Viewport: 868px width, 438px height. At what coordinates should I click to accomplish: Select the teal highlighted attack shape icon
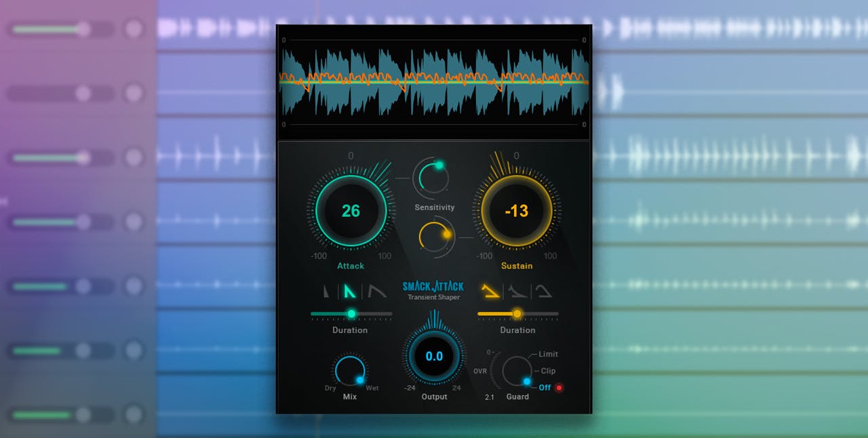tap(350, 291)
